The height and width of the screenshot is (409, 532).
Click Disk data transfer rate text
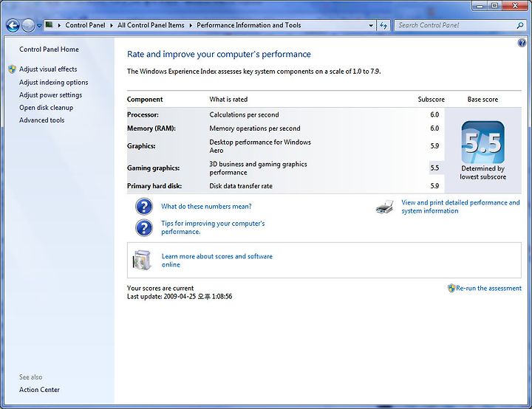(241, 186)
